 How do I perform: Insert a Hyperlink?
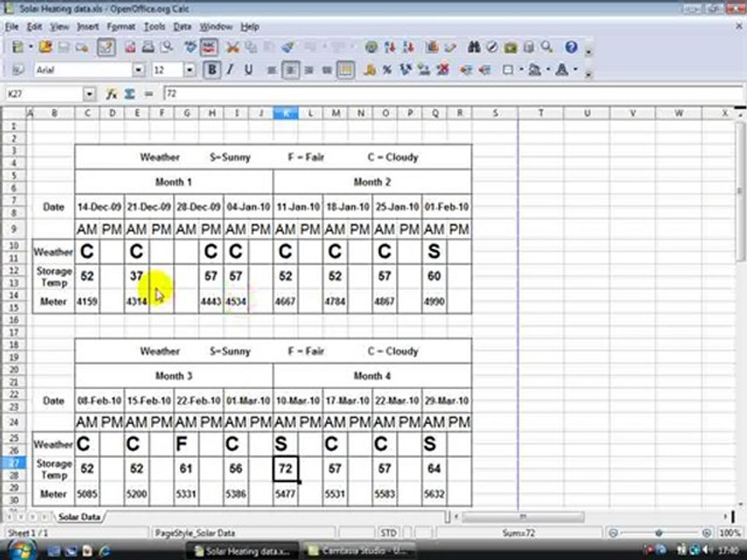coord(371,47)
